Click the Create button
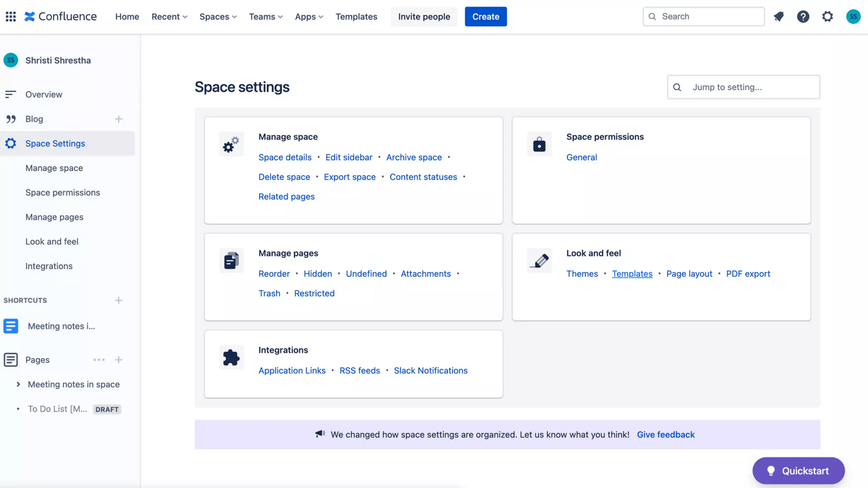 pyautogui.click(x=486, y=17)
